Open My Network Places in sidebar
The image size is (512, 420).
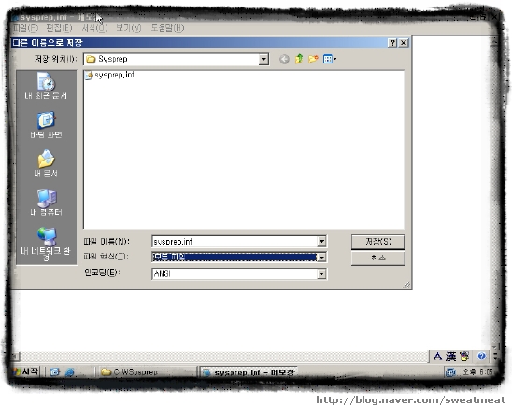point(46,244)
